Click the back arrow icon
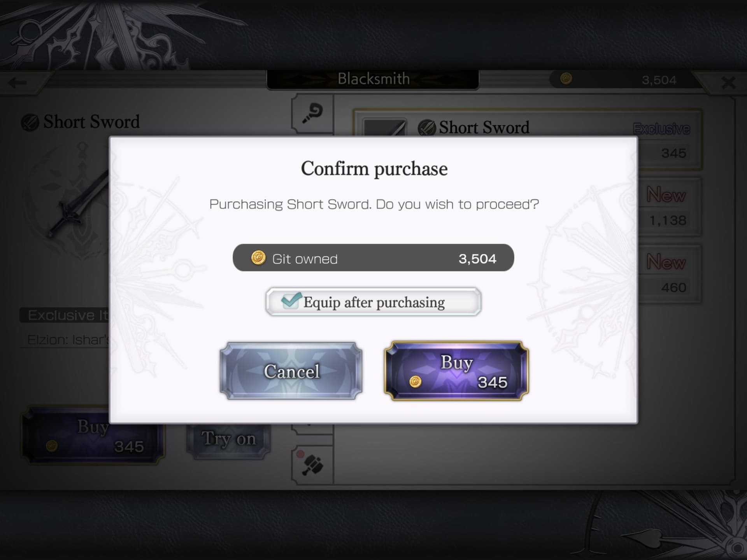The width and height of the screenshot is (747, 560). pyautogui.click(x=18, y=82)
